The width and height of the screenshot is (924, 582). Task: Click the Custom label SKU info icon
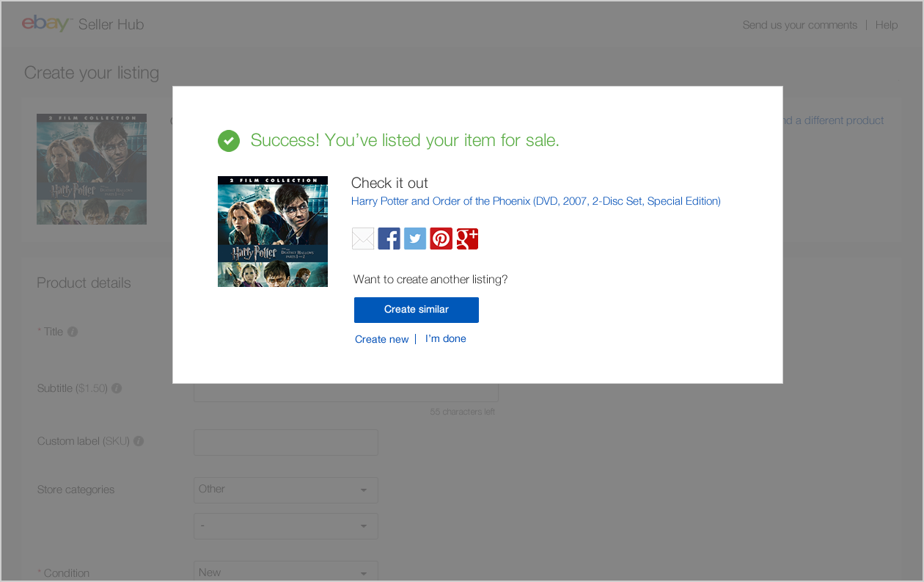[x=139, y=442]
